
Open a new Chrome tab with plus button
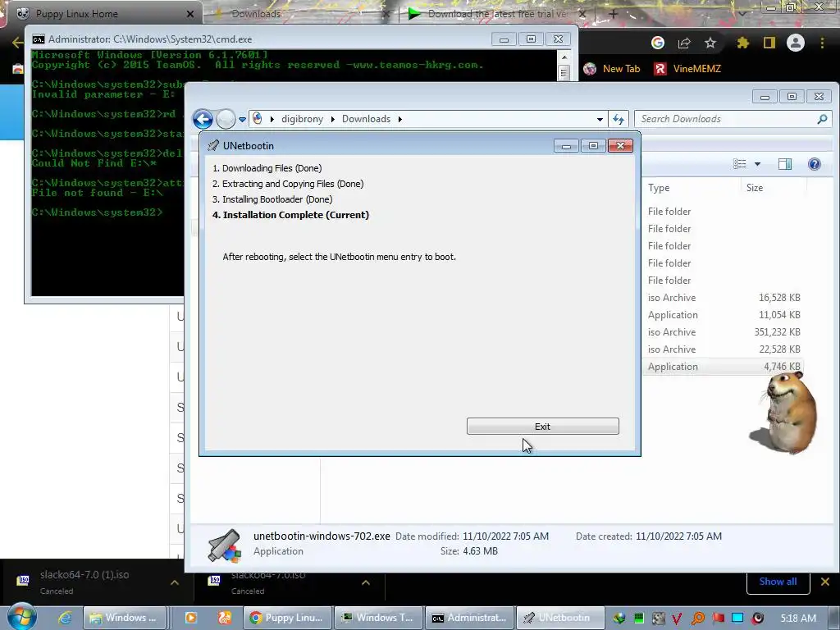614,14
